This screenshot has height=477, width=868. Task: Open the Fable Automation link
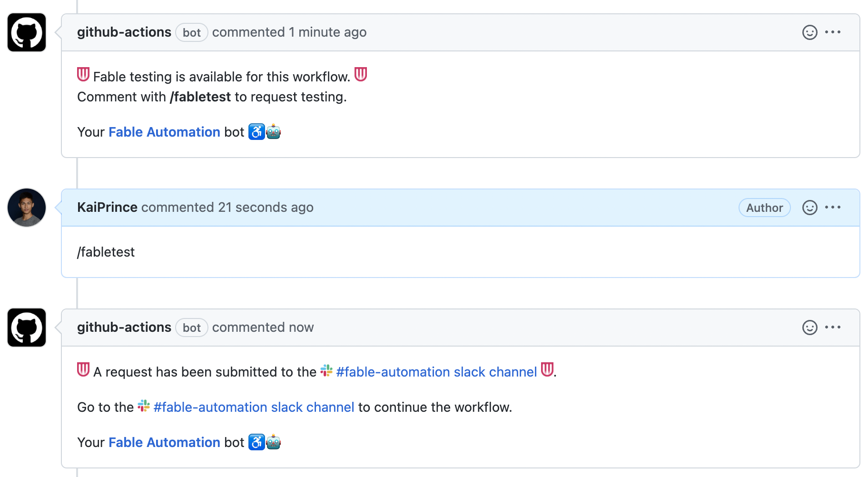(164, 132)
